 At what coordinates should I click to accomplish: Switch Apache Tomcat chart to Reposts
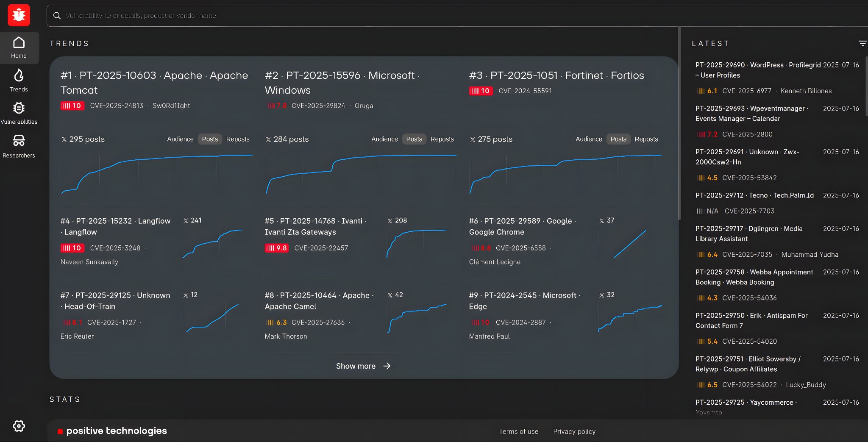(238, 139)
